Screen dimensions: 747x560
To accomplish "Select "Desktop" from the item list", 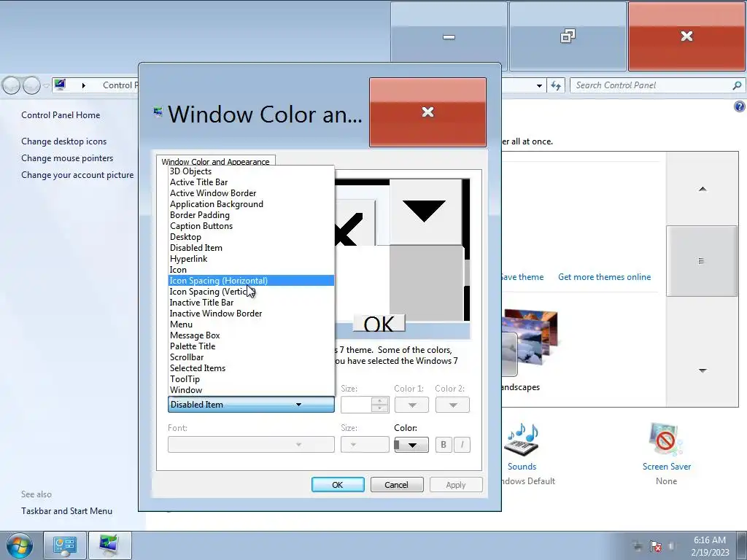I will (x=251, y=237).
